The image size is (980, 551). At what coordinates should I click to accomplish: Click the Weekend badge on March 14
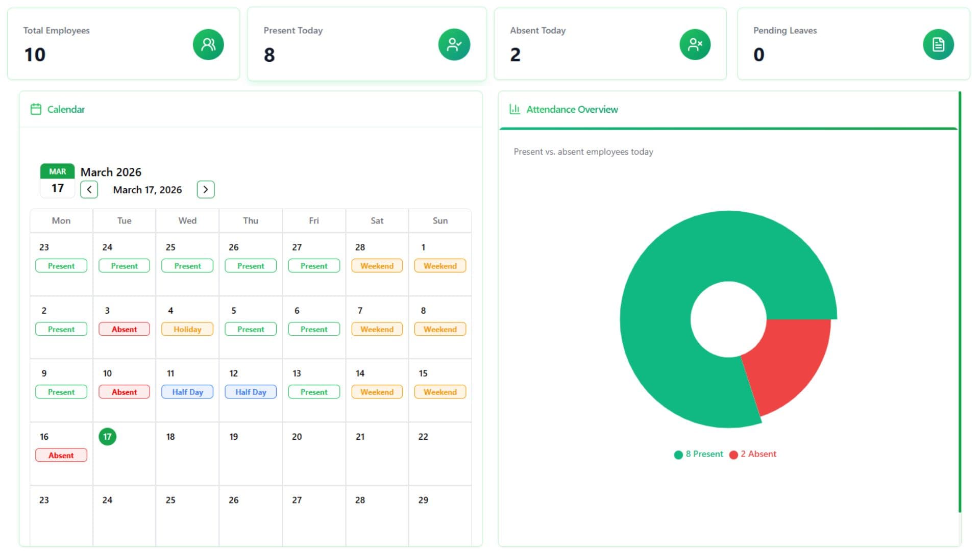pos(377,392)
